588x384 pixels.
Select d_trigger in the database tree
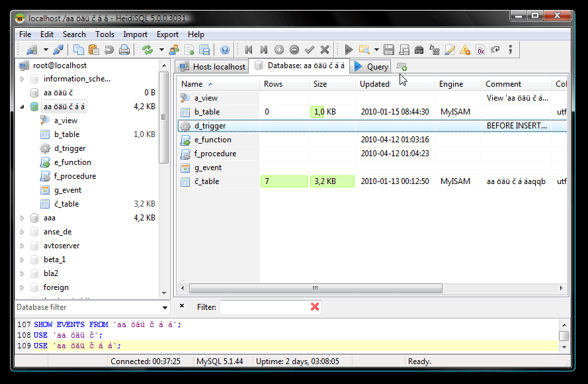69,148
